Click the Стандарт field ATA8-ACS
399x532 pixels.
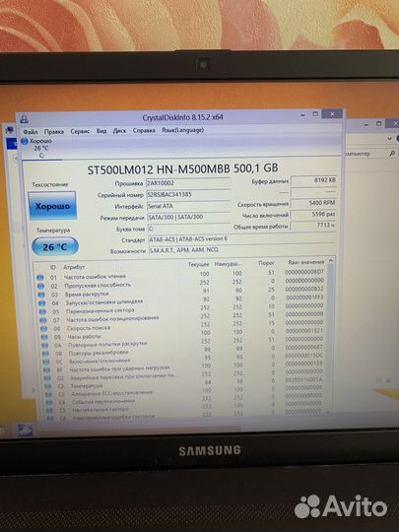coord(241,239)
